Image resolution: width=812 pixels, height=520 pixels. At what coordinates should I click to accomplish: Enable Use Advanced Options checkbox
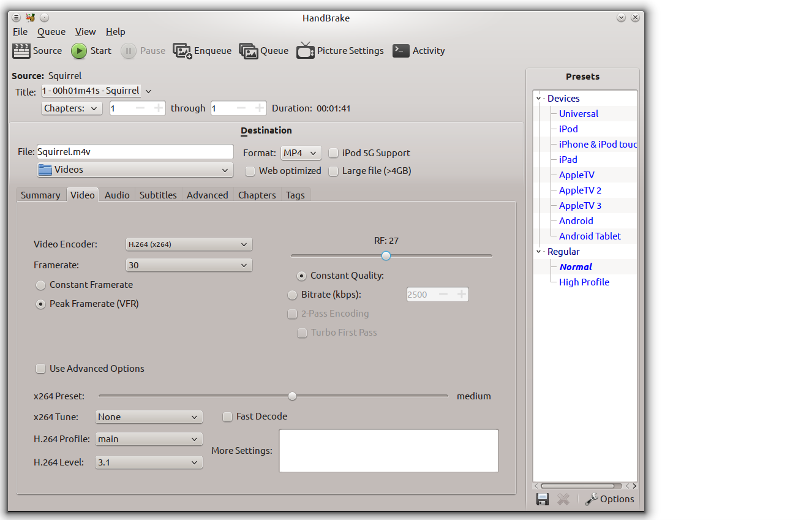point(40,369)
